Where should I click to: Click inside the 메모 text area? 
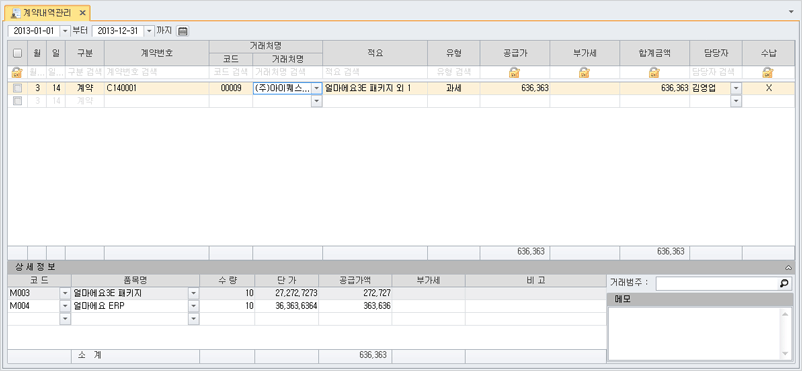695,334
